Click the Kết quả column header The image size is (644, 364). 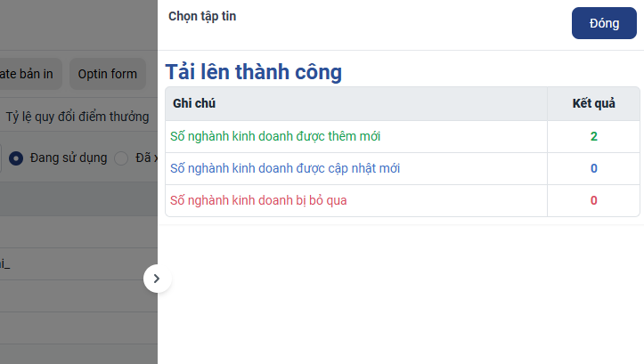[x=593, y=103]
